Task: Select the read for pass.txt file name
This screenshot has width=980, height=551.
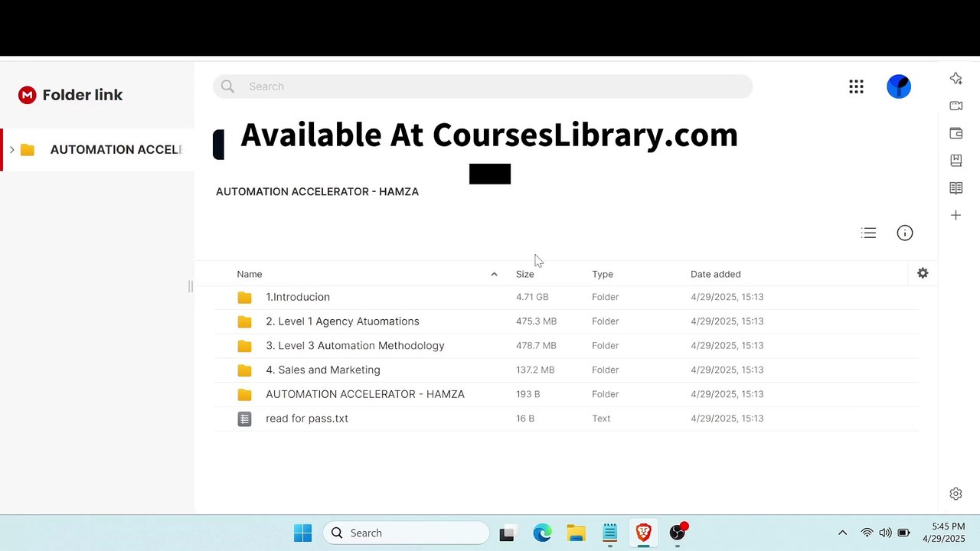Action: point(307,419)
